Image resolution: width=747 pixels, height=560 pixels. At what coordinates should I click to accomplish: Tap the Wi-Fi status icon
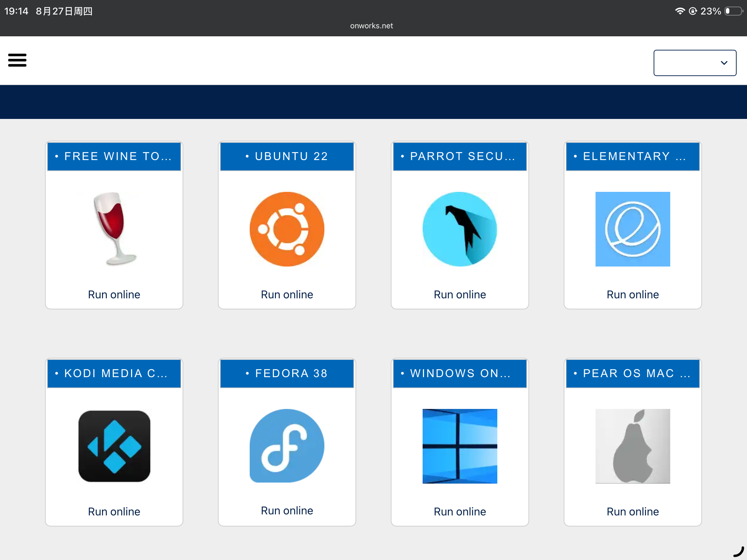click(x=680, y=11)
